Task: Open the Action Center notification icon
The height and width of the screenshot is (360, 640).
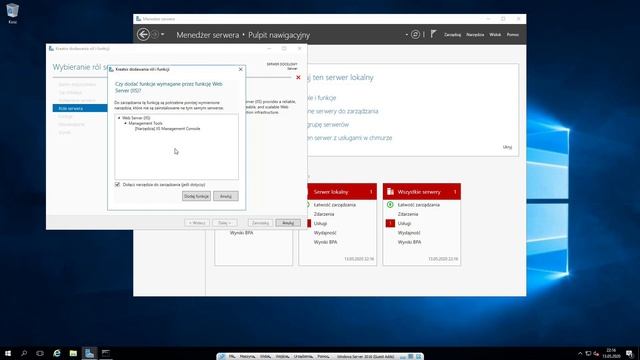Action: [629, 353]
